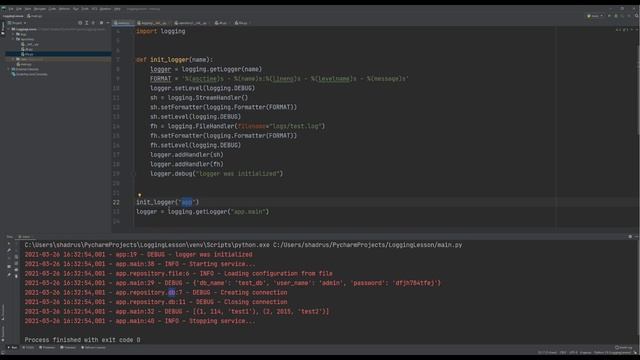Select __init__.py in repository folder
This screenshot has width=640, height=360.
(x=31, y=44)
